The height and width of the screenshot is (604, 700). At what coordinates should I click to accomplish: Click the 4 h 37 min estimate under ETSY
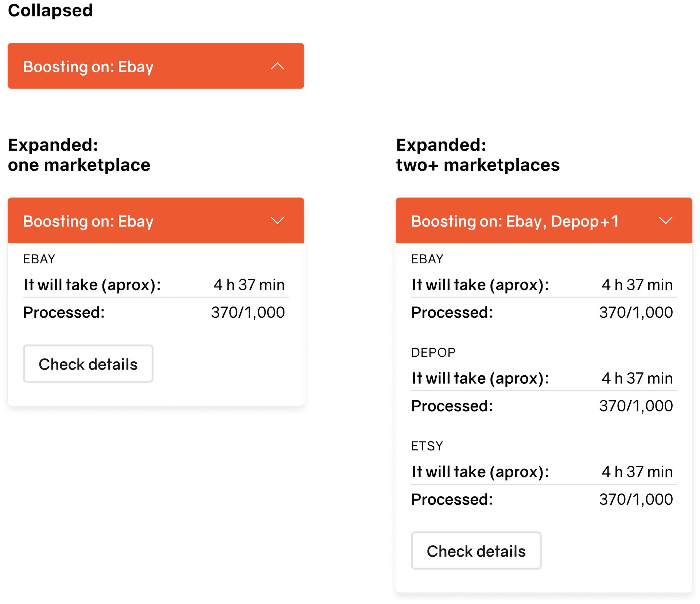coord(637,472)
